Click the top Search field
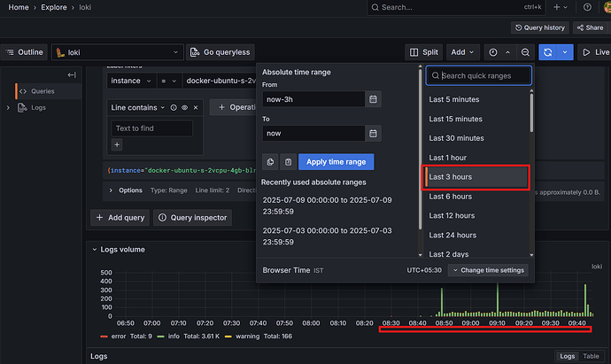Screen dimensions: 611x364 click(x=456, y=7)
